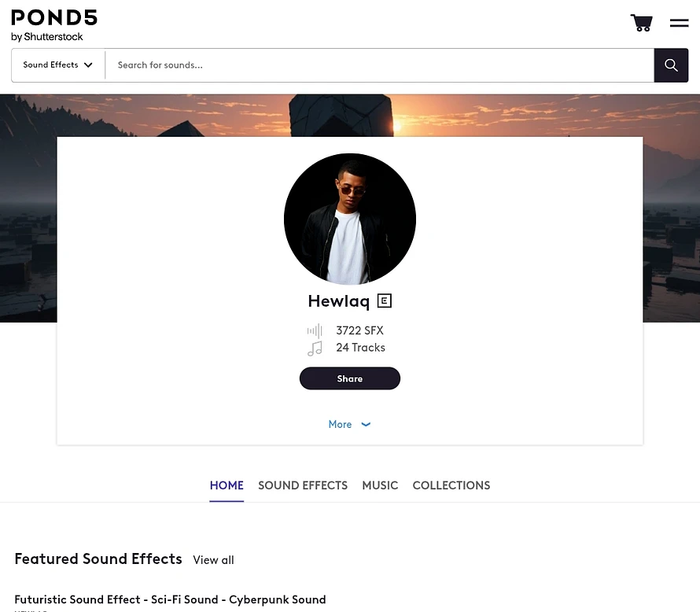Click the Sound Effects dropdown arrow

[x=88, y=65]
